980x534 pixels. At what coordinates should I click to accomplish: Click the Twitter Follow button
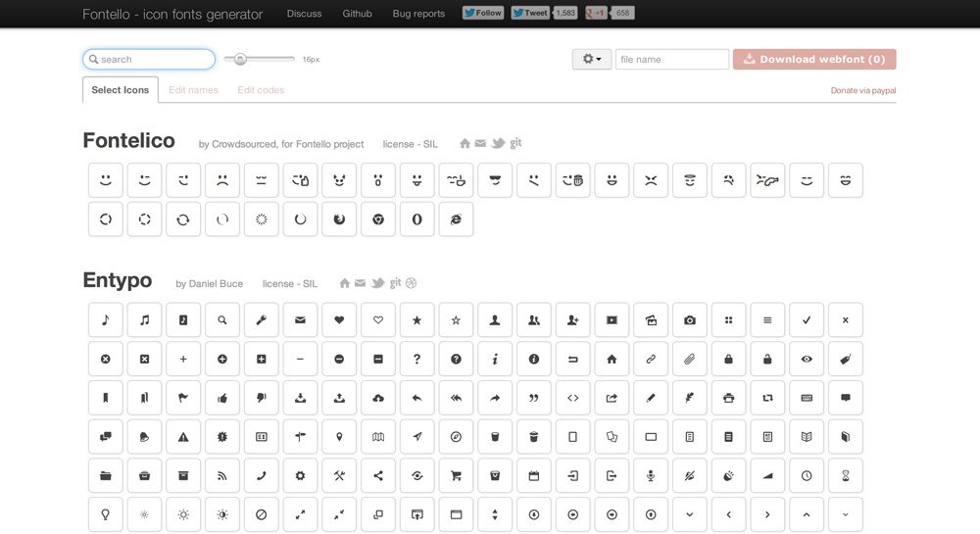483,13
